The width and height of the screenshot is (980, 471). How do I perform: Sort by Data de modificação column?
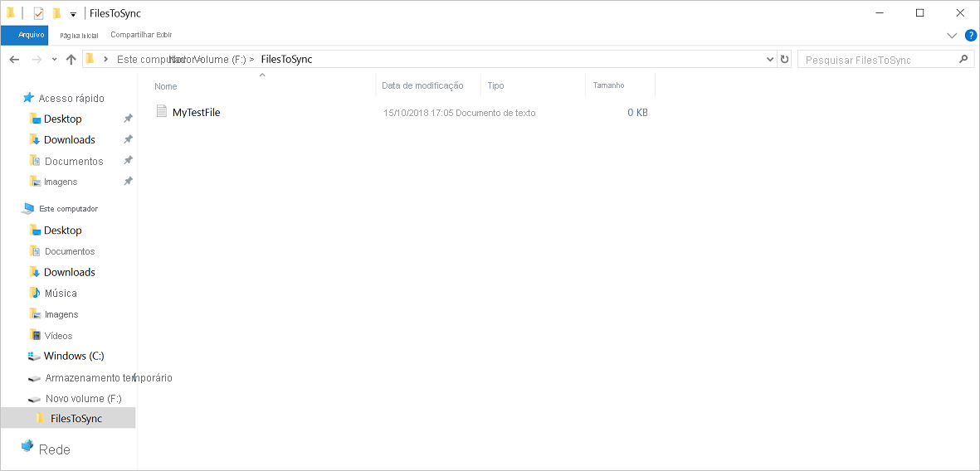(422, 85)
